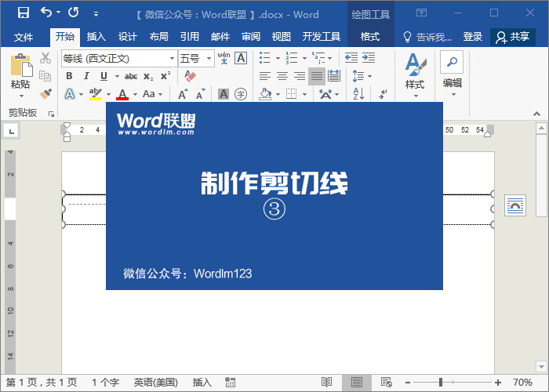The image size is (549, 392).
Task: Open the font size dropdown 五号
Action: coord(209,59)
